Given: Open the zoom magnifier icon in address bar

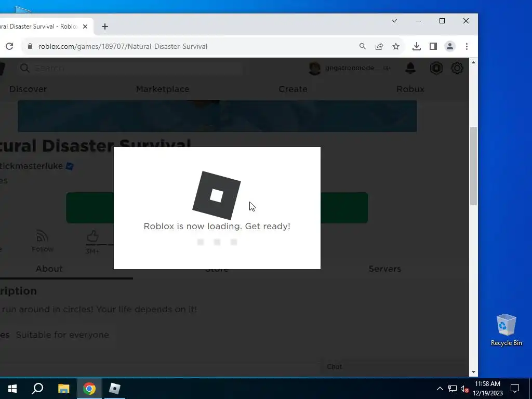Looking at the screenshot, I should point(362,46).
